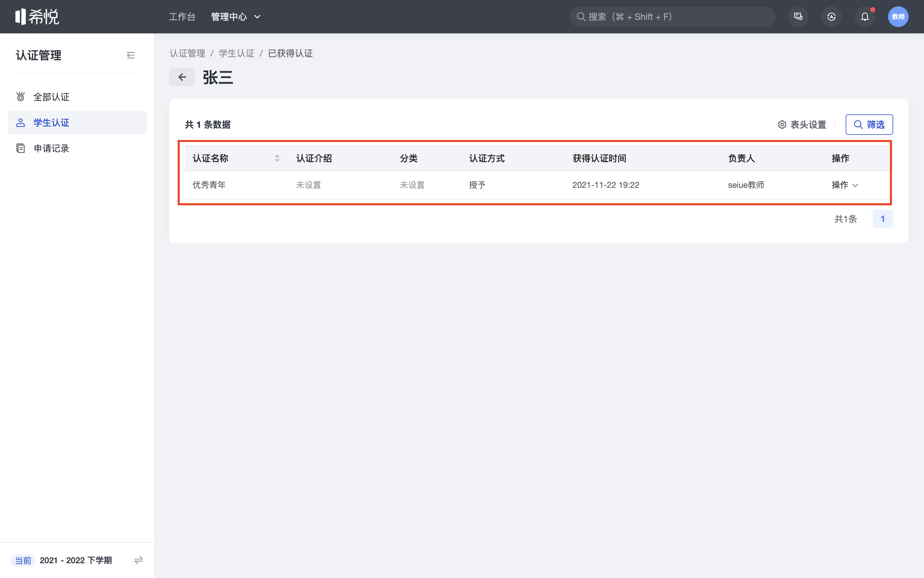The height and width of the screenshot is (578, 924).
Task: Click the 张三 page title
Action: 218,78
